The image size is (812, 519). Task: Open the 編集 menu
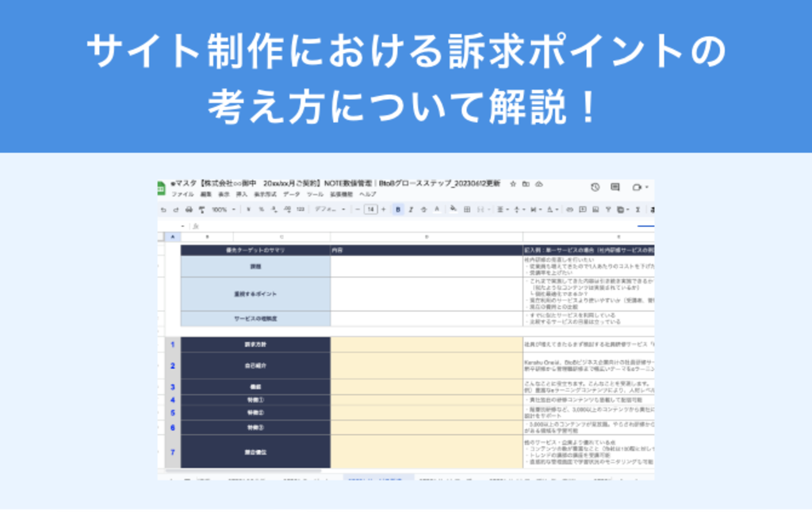click(206, 195)
